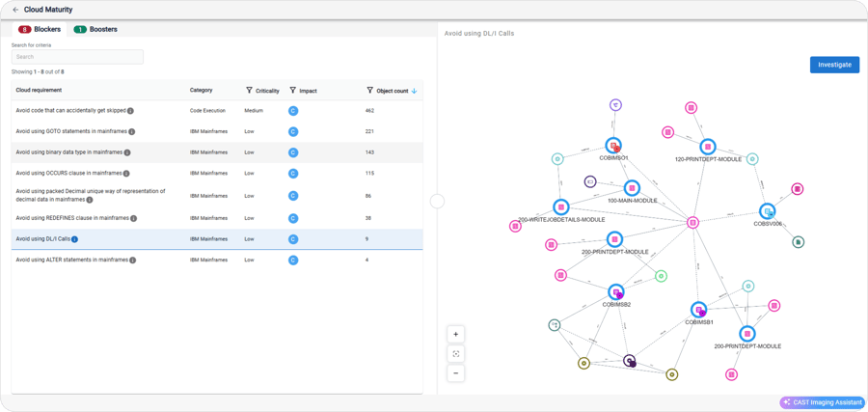This screenshot has height=412, width=868.
Task: Open info for GOTO statements requirement
Action: [132, 131]
